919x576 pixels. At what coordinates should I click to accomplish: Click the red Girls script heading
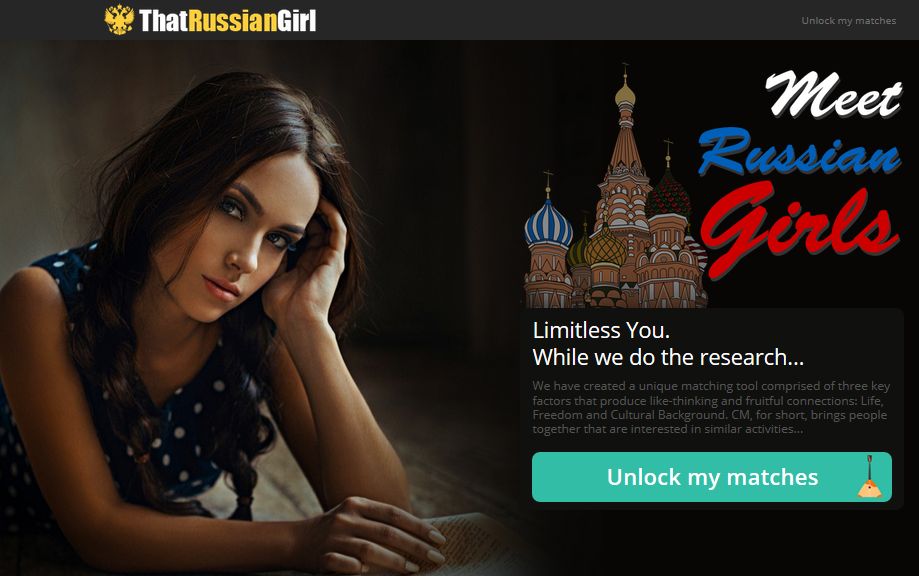[x=799, y=229]
